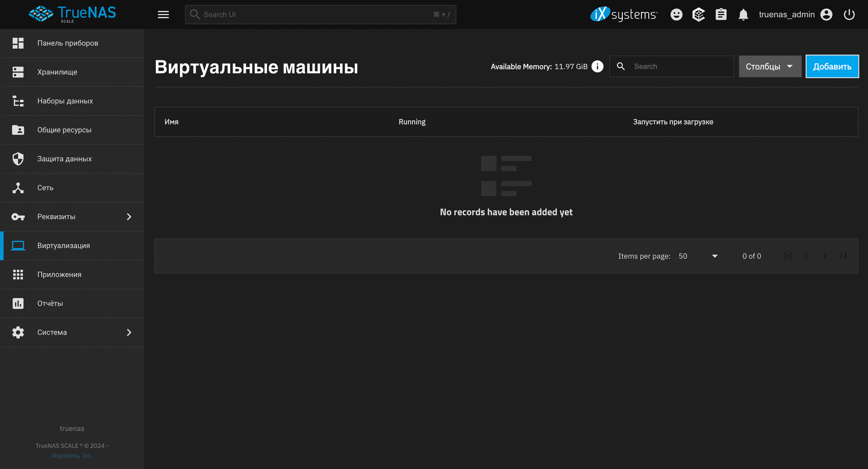Screen dimensions: 868x469
Task: Go to the first page
Action: tap(789, 256)
